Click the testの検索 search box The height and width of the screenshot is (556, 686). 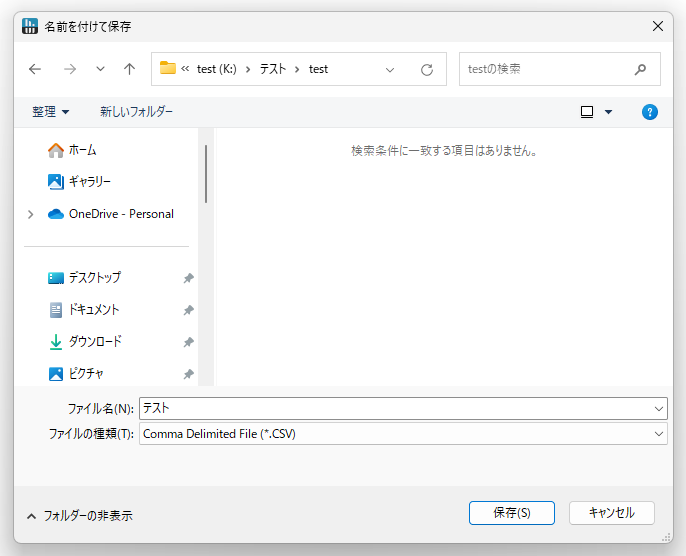(560, 69)
